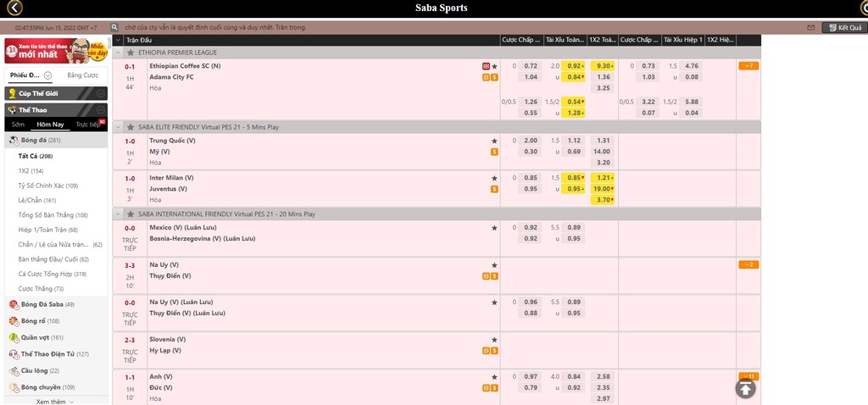Expand more bets with orange 7 button

click(x=748, y=66)
